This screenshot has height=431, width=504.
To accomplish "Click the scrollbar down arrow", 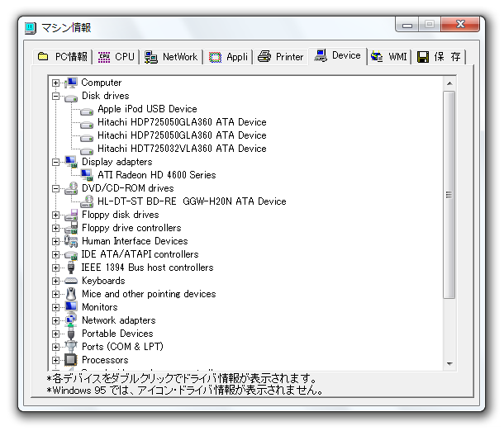I will tap(449, 364).
